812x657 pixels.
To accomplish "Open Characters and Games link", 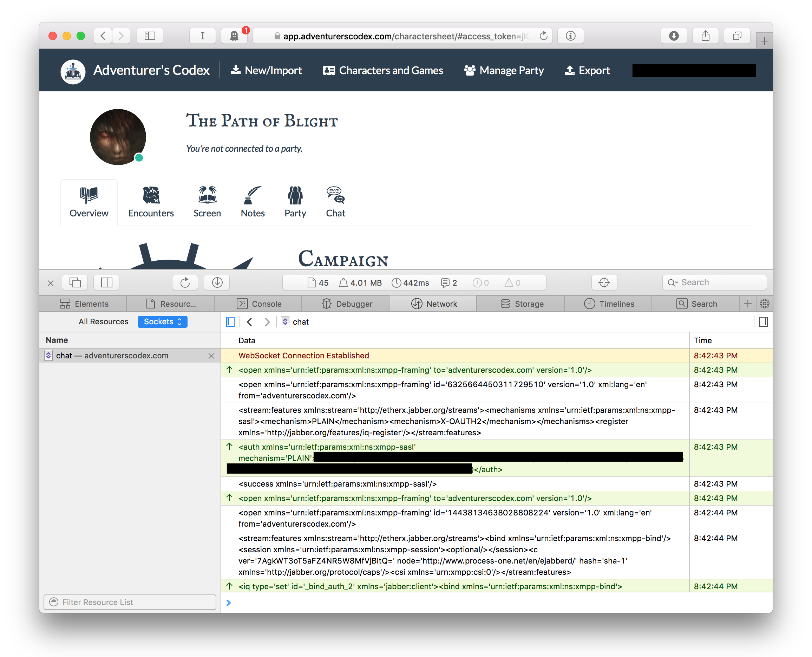I will pyautogui.click(x=383, y=70).
